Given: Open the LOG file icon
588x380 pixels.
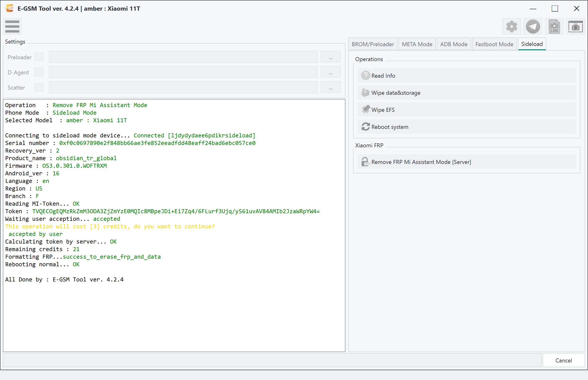Looking at the screenshot, I should pos(554,26).
